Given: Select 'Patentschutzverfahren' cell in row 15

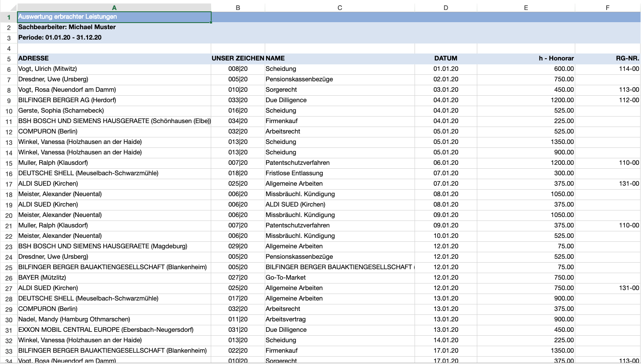Looking at the screenshot, I should (x=340, y=163).
